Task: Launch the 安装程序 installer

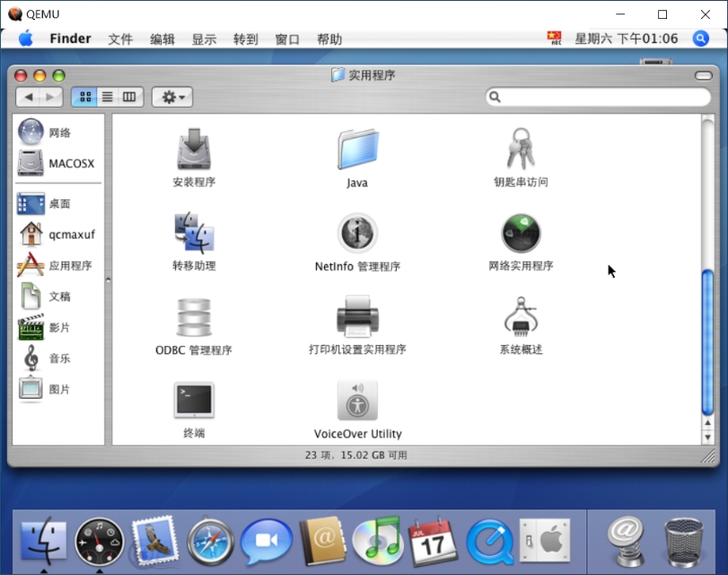Action: tap(193, 151)
